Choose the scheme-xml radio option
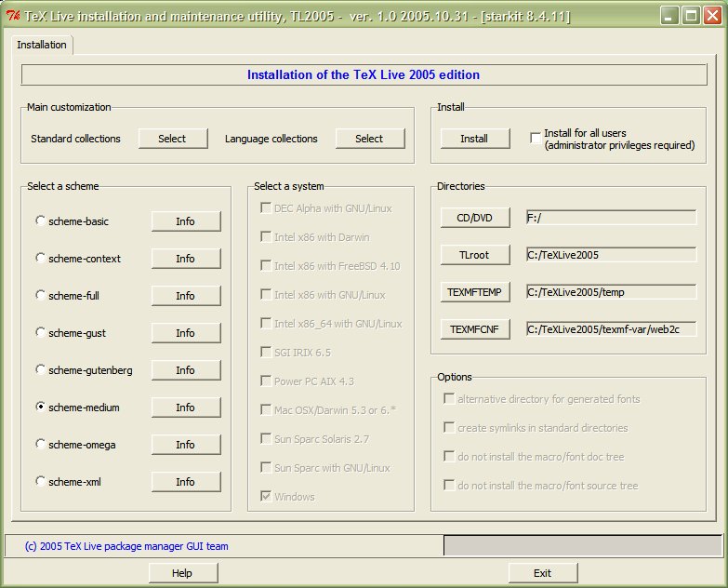Screen dimensions: 728x588 (x=40, y=481)
